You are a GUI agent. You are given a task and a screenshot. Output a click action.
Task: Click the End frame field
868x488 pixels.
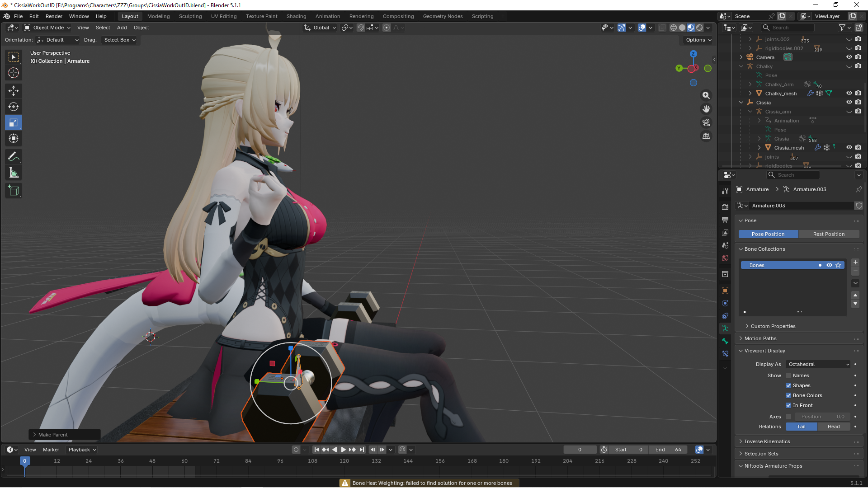click(668, 450)
